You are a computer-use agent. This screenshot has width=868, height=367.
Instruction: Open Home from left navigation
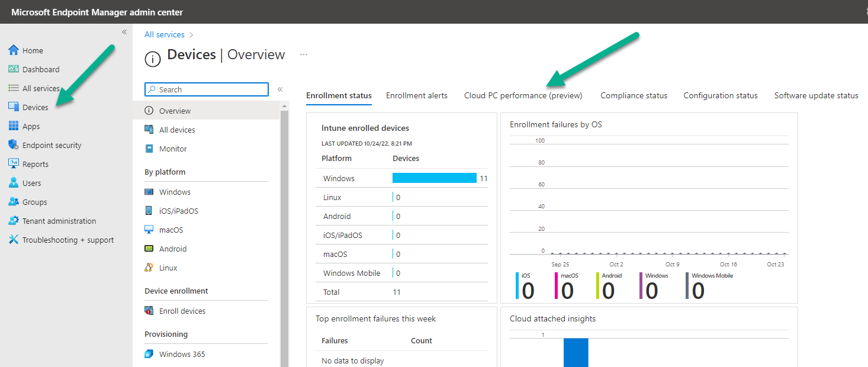coord(33,50)
